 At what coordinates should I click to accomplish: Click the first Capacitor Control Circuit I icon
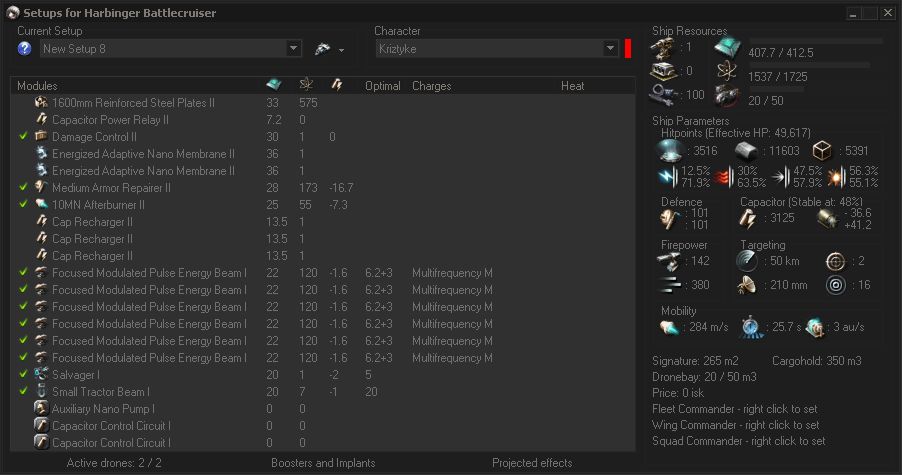pyautogui.click(x=41, y=426)
